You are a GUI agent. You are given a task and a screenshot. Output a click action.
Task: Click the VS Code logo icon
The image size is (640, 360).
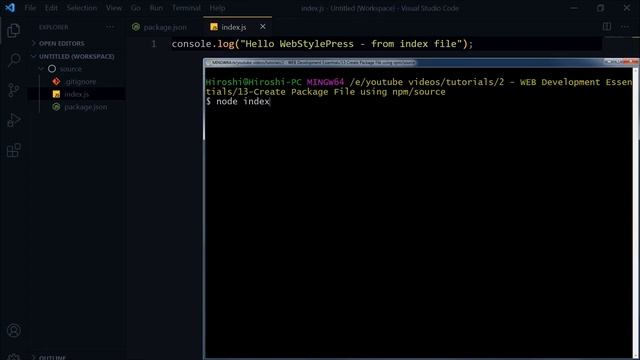point(10,8)
